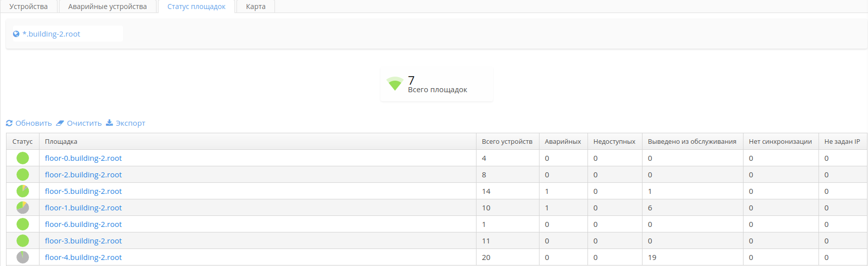Click green status circle for floor-0 row
The image size is (868, 266).
(x=22, y=158)
